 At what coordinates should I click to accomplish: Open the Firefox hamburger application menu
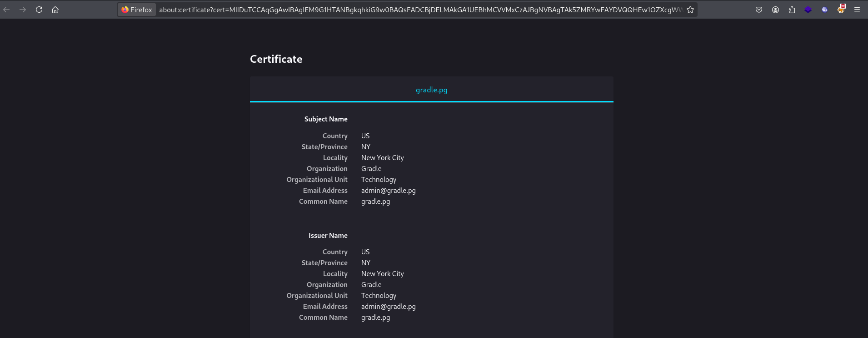pos(857,10)
